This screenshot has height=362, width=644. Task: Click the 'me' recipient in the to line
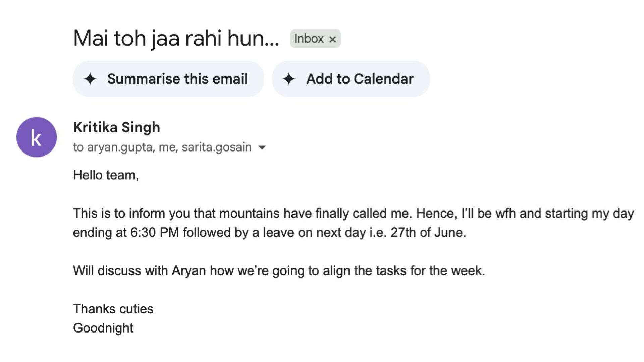(x=167, y=147)
